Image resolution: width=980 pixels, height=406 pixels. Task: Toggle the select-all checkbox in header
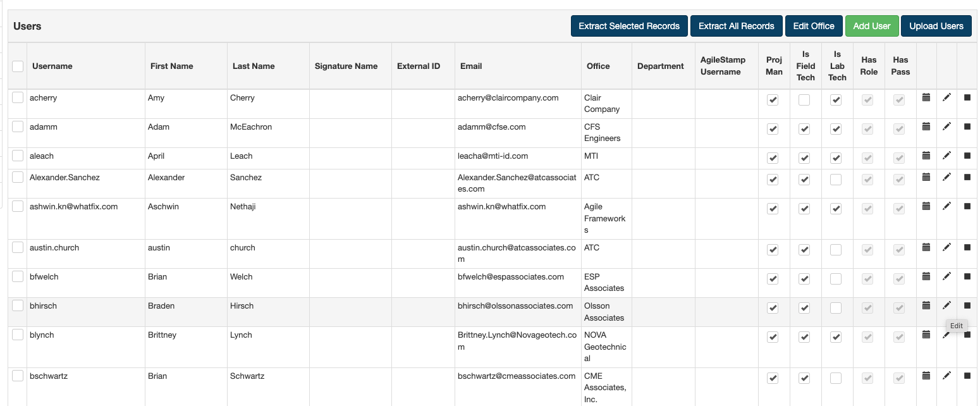click(18, 66)
